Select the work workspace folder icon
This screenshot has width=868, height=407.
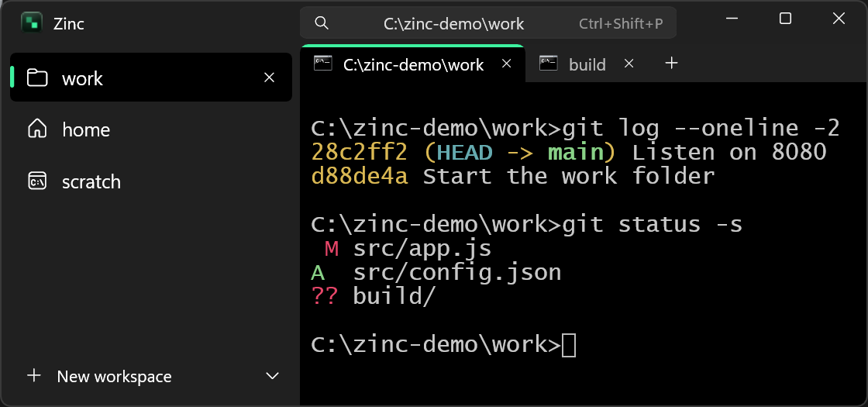(37, 78)
